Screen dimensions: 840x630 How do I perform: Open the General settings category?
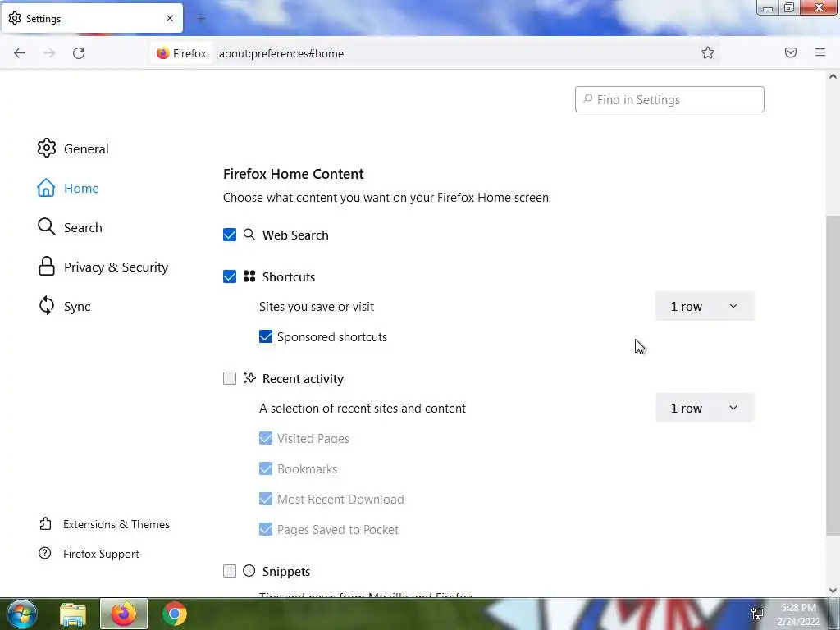tap(85, 148)
